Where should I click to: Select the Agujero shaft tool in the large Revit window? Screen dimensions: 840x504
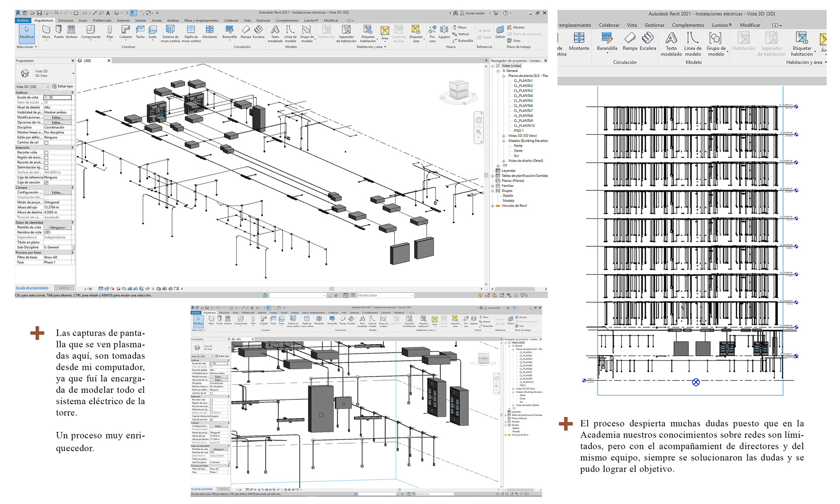[x=444, y=32]
